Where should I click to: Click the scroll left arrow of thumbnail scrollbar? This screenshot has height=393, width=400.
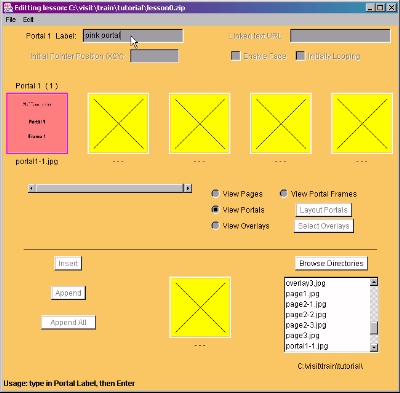[x=32, y=188]
